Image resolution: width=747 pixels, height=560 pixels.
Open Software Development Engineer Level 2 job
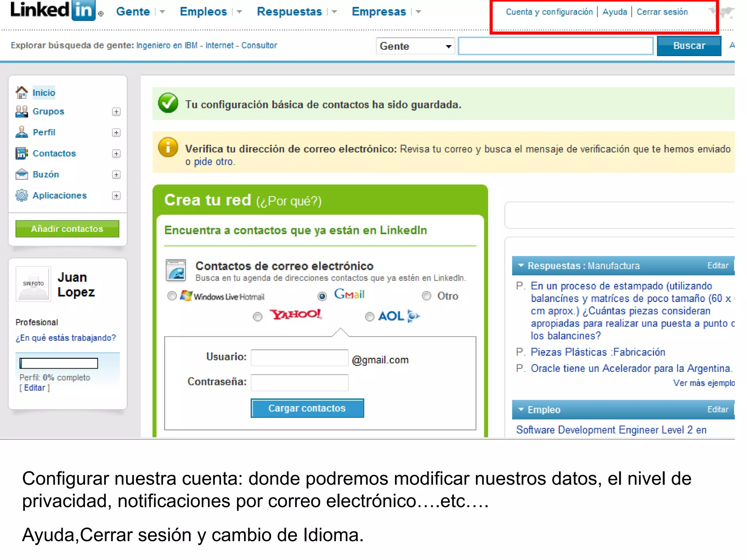tap(611, 430)
